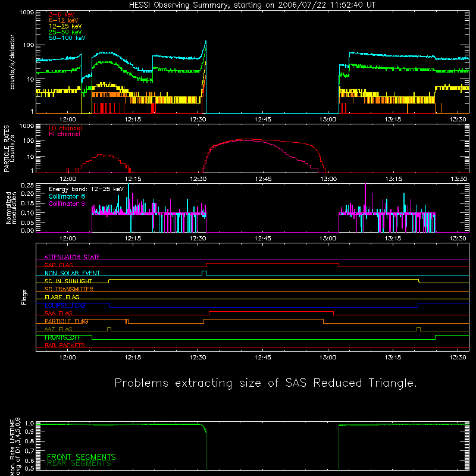The width and height of the screenshot is (476, 476).
Task: Select the Collimator 9 legend entry
Action: pos(67,203)
